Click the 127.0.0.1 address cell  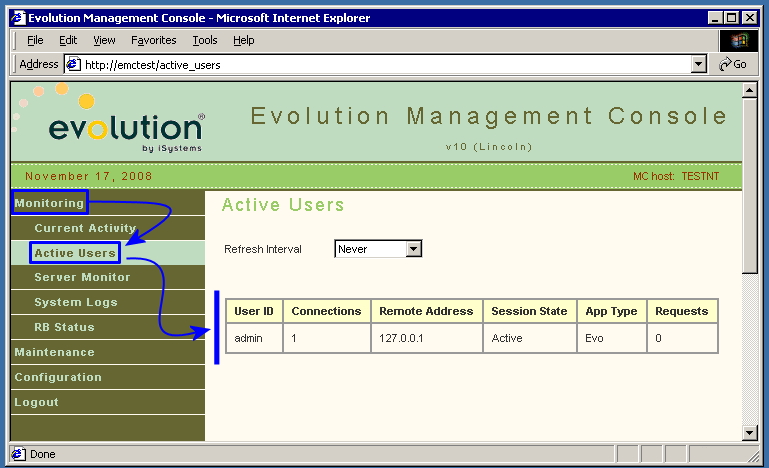426,338
